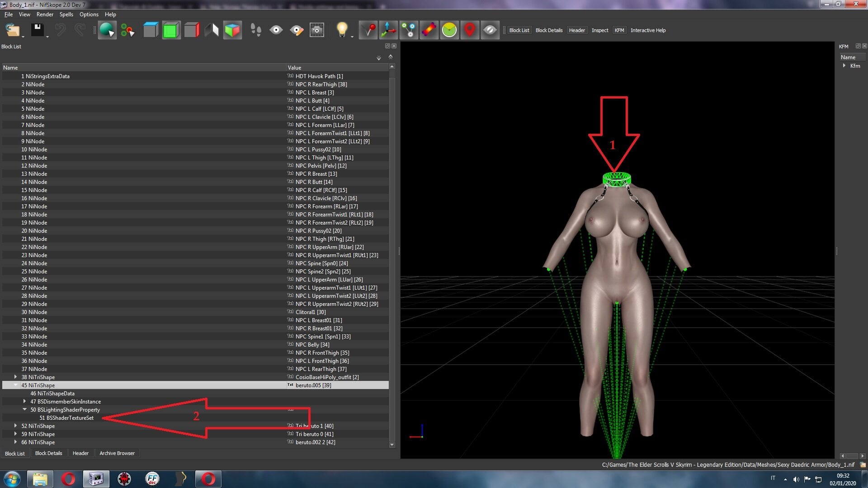Open the FFdec taskbar icon
The height and width of the screenshot is (488, 868).
152,479
